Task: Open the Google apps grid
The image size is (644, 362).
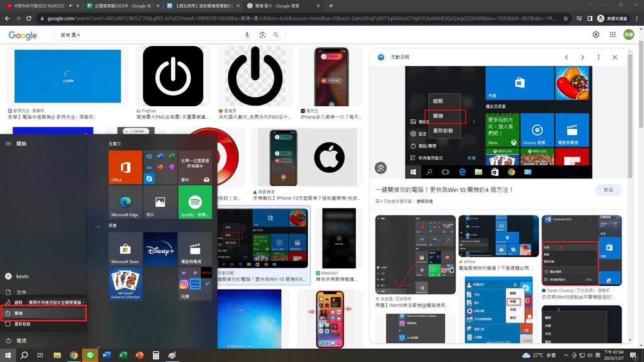Action: pos(613,35)
